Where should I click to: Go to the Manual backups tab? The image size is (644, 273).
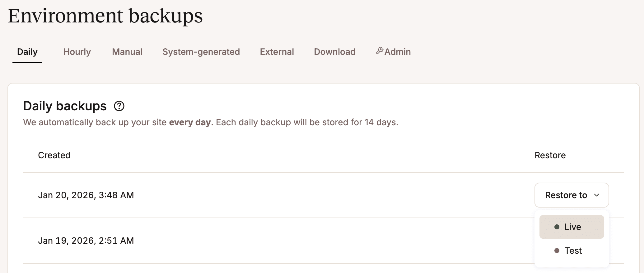pos(127,52)
